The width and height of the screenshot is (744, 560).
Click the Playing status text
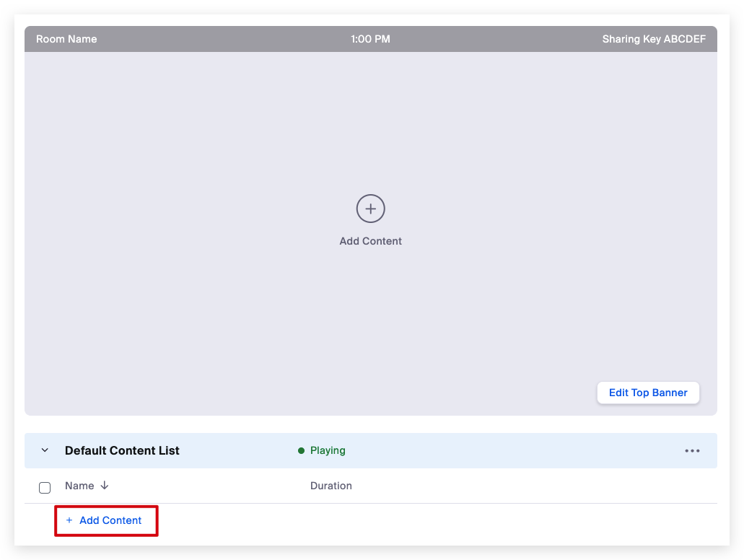[x=328, y=450]
